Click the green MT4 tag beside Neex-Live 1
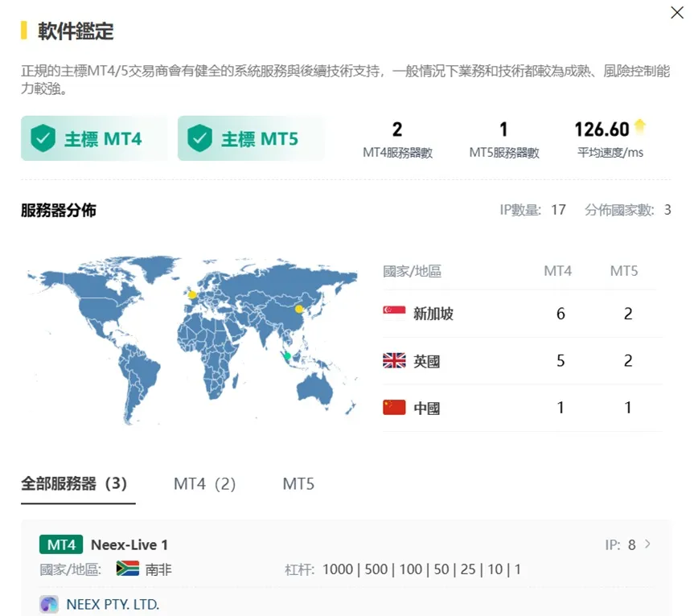Image resolution: width=694 pixels, height=616 pixels. 61,544
